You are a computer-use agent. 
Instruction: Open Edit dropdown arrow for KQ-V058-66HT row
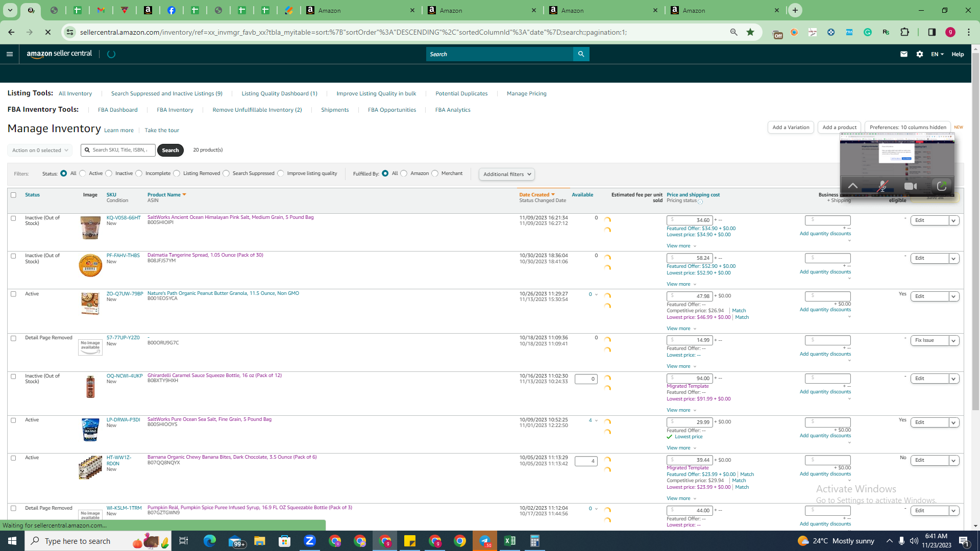pos(953,221)
